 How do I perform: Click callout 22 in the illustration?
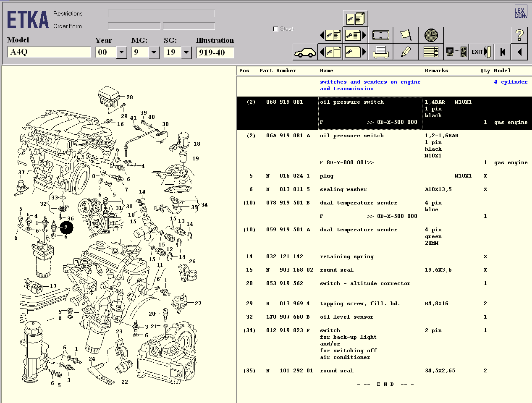tap(125, 382)
